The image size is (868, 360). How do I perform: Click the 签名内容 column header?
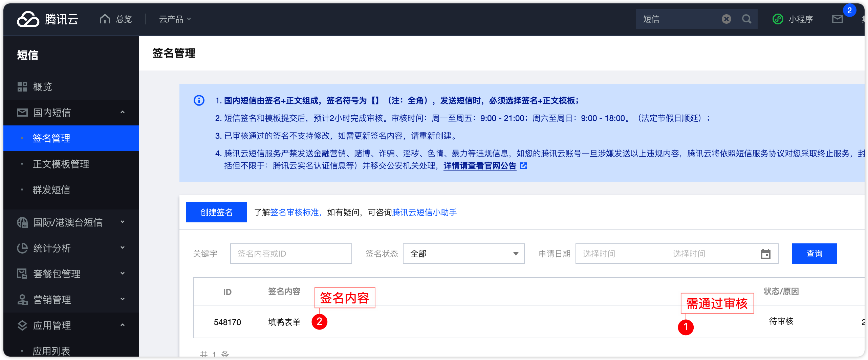coord(284,292)
